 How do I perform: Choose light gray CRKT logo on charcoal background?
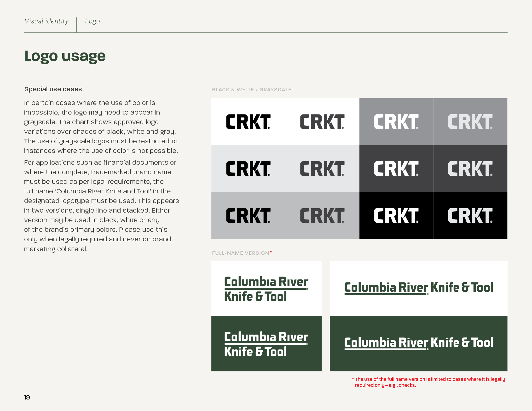(470, 168)
